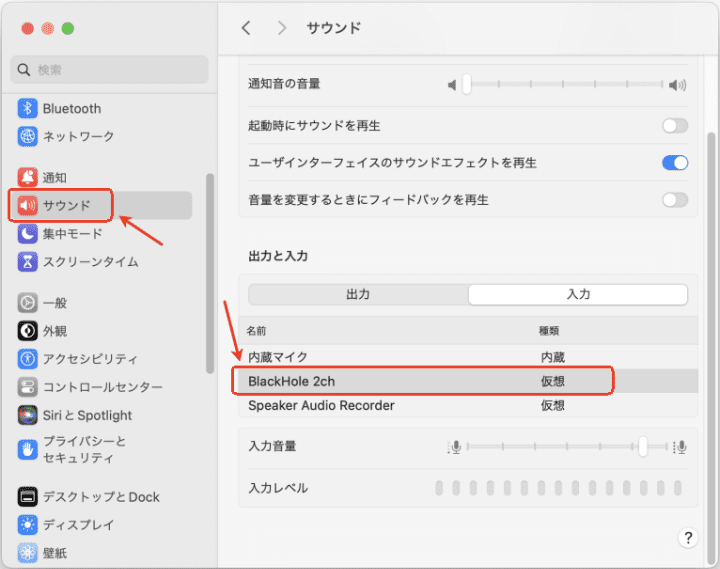Open Siri と Spotlight icon
Viewport: 720px width, 569px height.
(x=28, y=415)
